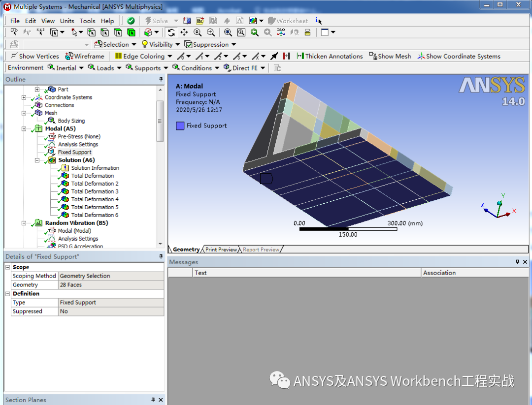The width and height of the screenshot is (532, 405).
Task: Collapse the Solution (A6) tree node
Action: (37, 160)
